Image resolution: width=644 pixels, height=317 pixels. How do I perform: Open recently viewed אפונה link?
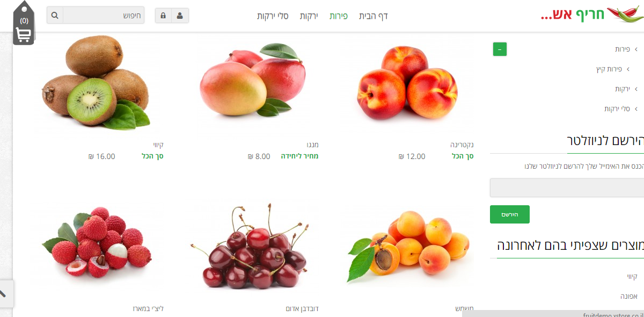629,296
